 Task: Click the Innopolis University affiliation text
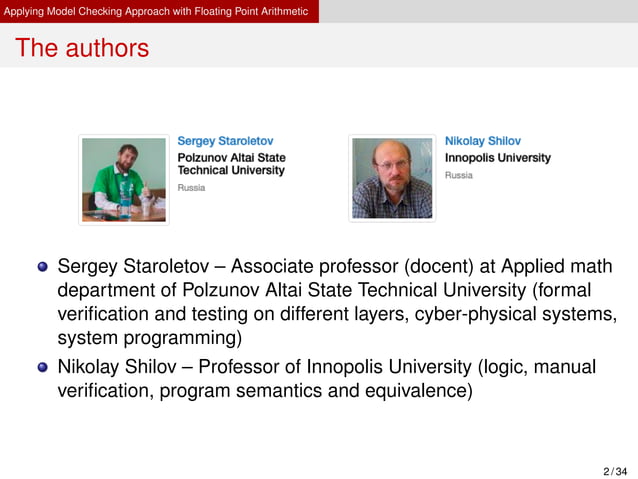[x=498, y=158]
